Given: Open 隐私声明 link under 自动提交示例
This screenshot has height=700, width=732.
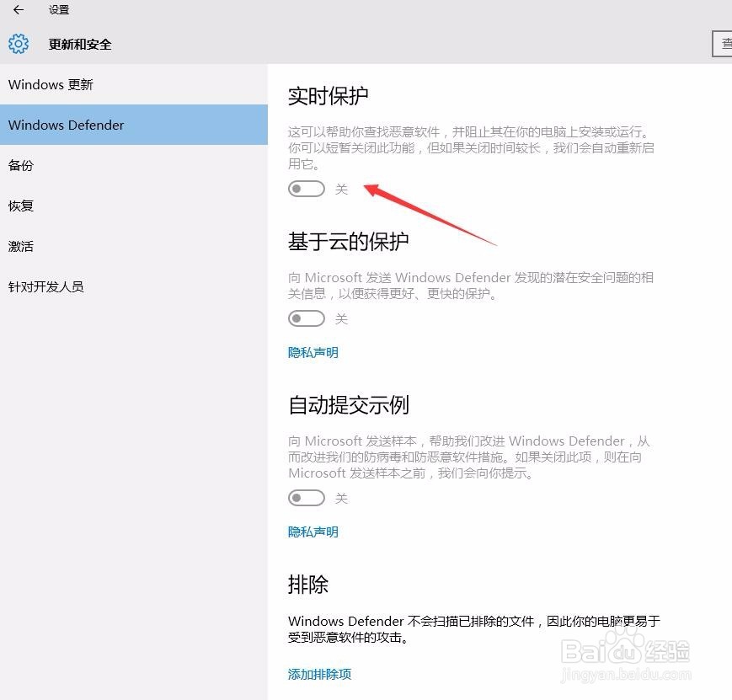Looking at the screenshot, I should (313, 532).
